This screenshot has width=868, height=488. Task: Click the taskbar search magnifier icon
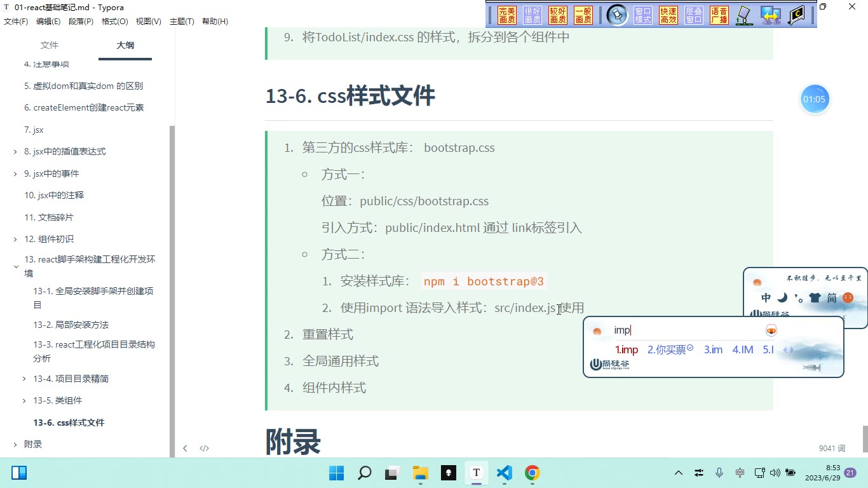365,473
